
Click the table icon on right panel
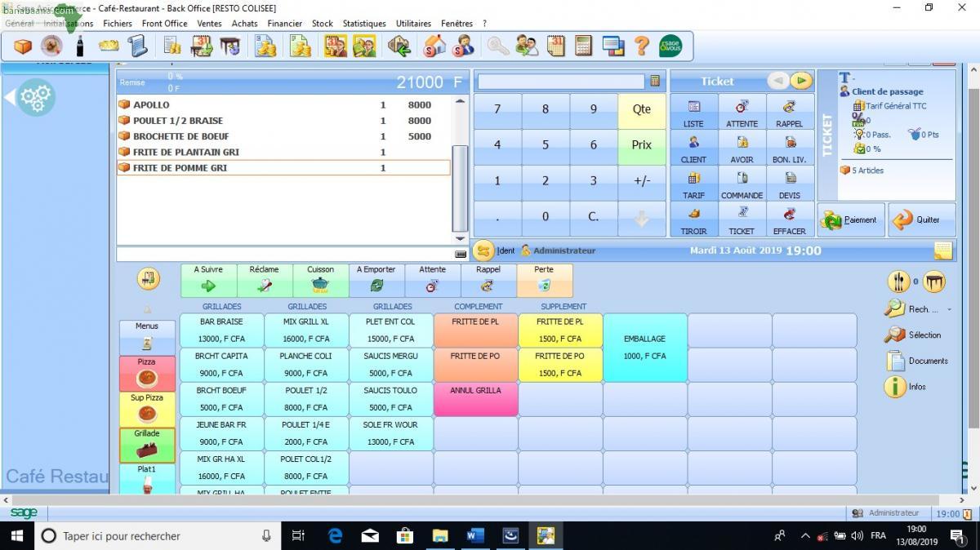934,282
